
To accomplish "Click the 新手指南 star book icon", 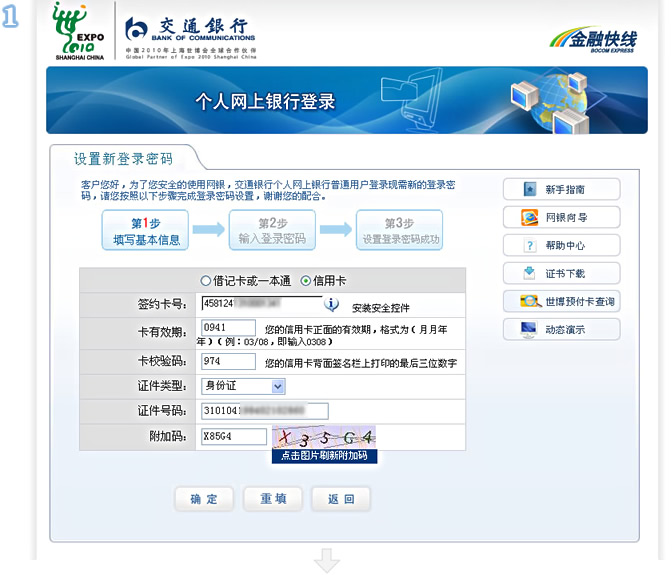I will click(x=530, y=189).
